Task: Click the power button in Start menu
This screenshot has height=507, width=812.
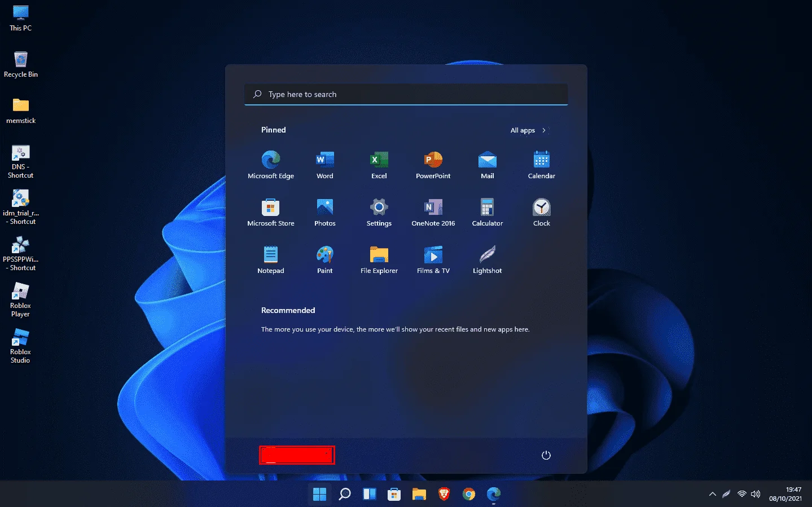Action: pos(546,455)
